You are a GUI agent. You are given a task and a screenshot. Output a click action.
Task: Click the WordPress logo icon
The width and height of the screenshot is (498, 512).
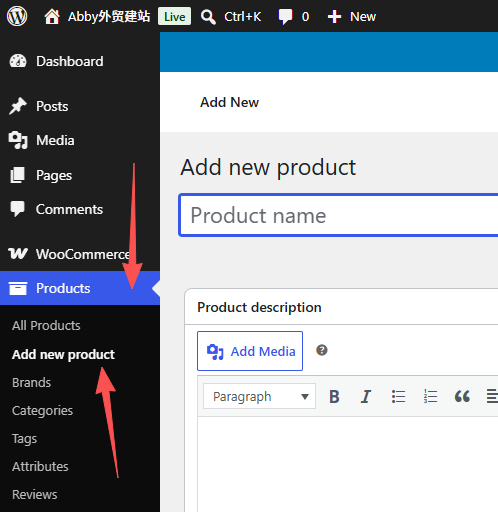17,16
